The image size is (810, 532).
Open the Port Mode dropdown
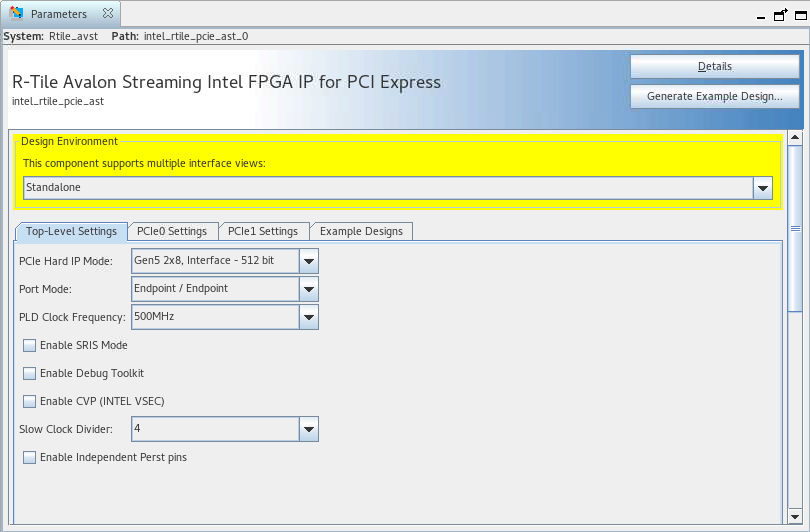pyautogui.click(x=309, y=289)
